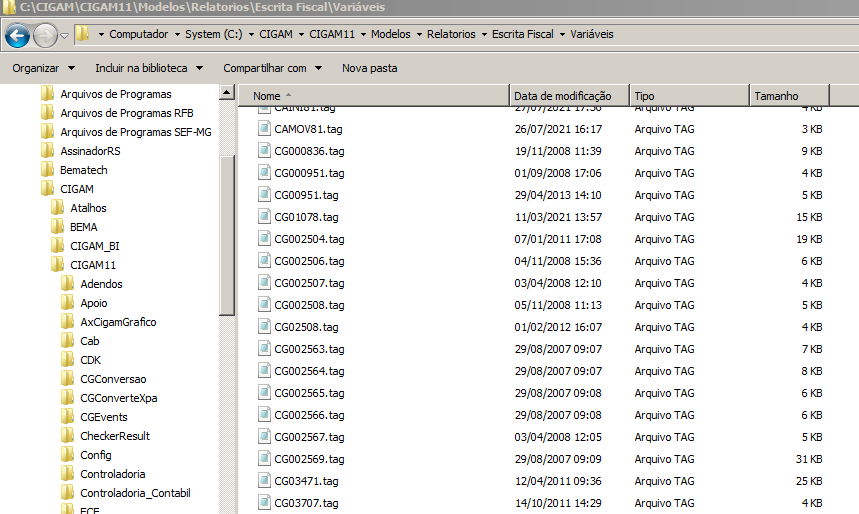Select the CG000951.tag file icon

264,173
